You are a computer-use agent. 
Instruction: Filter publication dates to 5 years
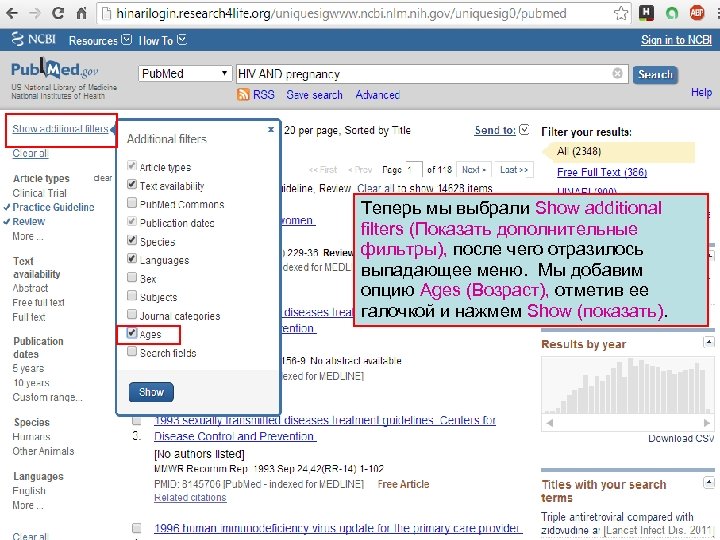point(28,368)
